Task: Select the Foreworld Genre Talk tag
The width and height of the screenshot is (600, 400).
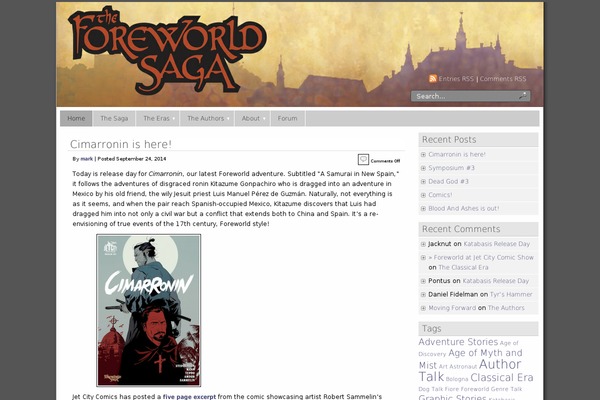Action: tap(491, 389)
